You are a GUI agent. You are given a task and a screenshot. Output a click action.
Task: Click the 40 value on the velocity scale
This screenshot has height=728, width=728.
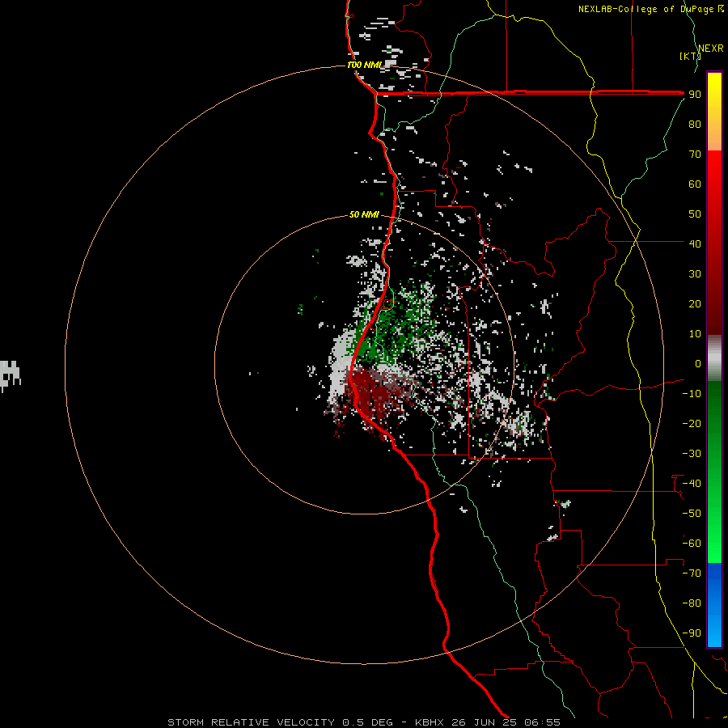coord(695,243)
